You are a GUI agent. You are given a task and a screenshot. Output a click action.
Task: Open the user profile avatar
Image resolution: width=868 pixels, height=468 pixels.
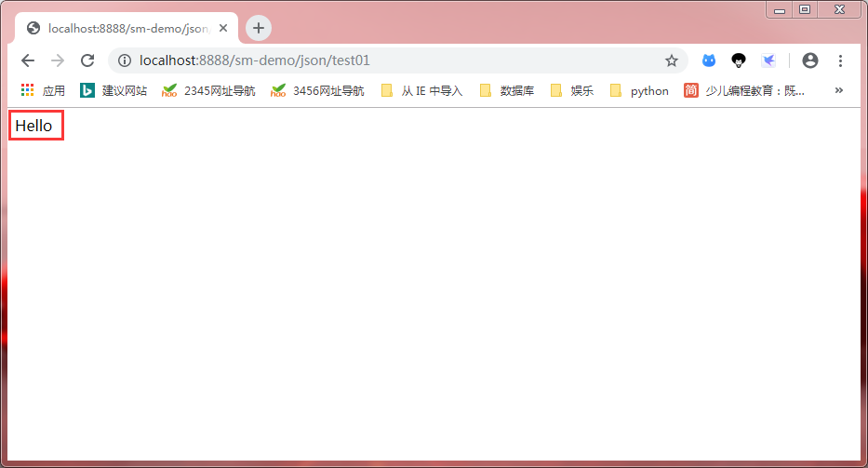810,60
